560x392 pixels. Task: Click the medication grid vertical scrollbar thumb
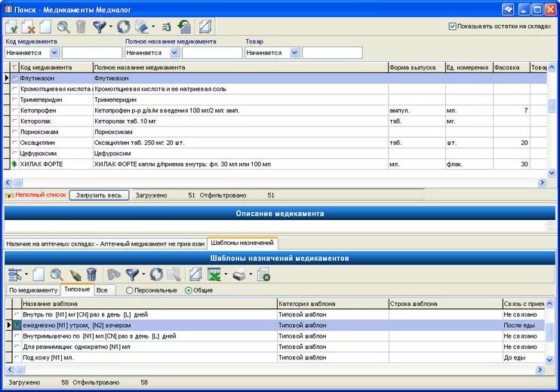pyautogui.click(x=552, y=105)
